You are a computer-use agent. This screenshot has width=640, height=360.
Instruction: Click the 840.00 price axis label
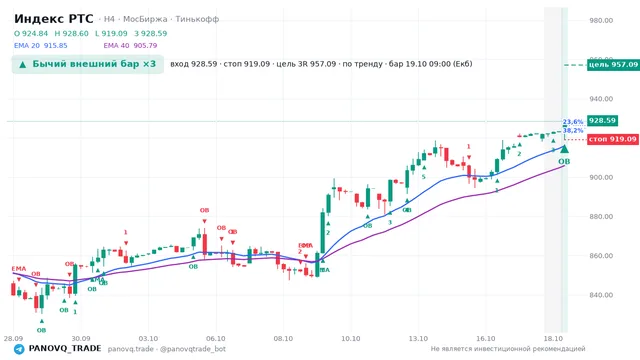click(x=601, y=295)
